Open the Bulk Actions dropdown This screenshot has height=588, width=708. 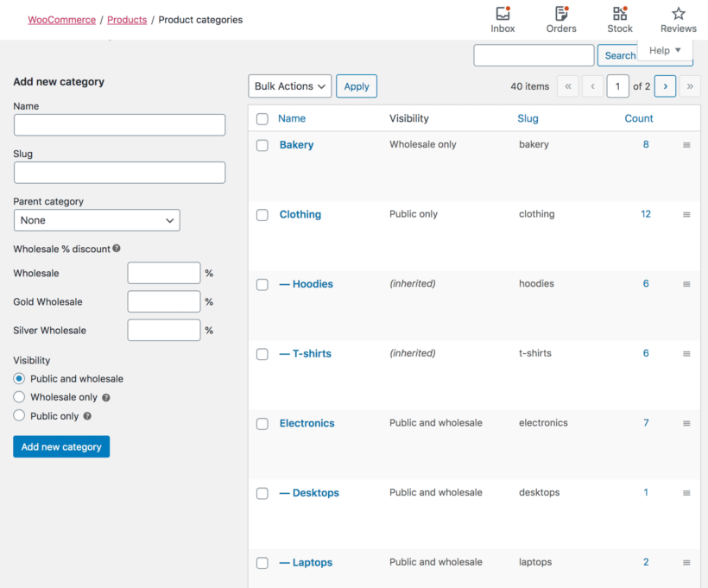(x=289, y=85)
